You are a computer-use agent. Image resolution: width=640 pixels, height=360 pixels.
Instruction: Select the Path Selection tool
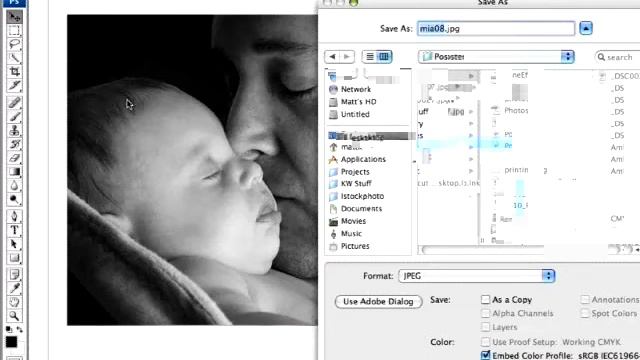[14, 244]
